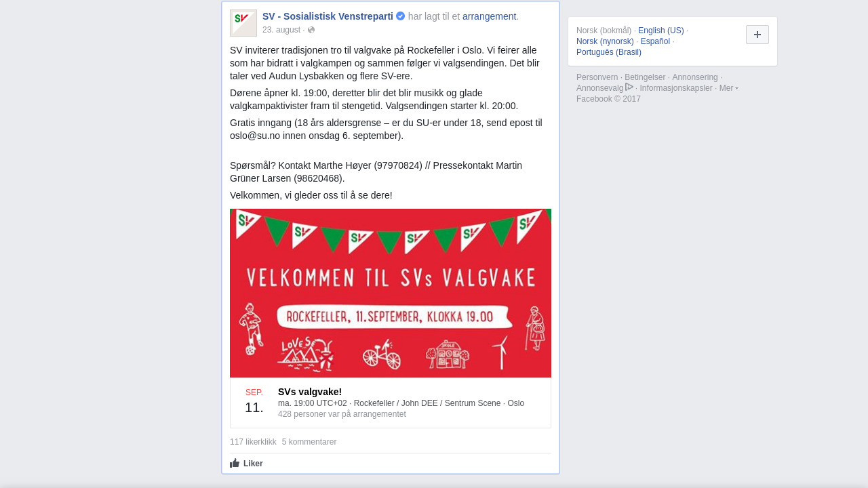This screenshot has height=488, width=868.
Task: Open the Informasjonskapsler footer link
Action: [x=676, y=88]
